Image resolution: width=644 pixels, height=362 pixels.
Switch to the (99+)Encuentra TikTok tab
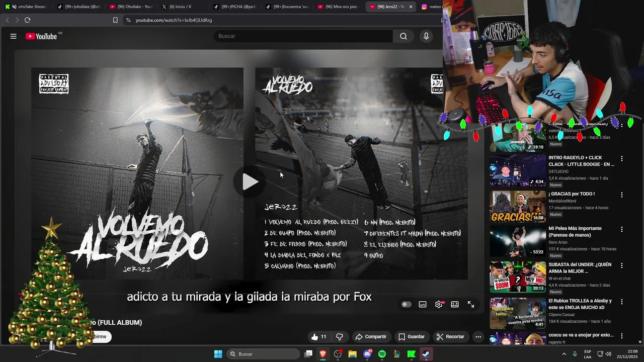point(287,7)
